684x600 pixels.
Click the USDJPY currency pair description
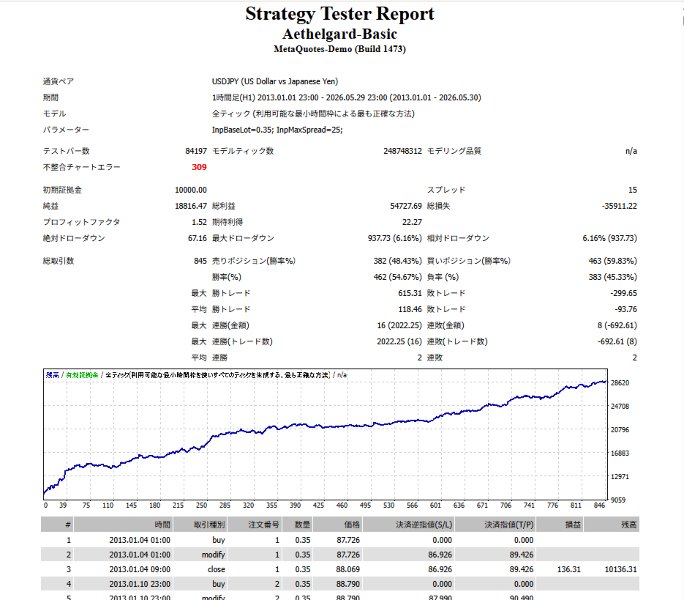tap(275, 82)
